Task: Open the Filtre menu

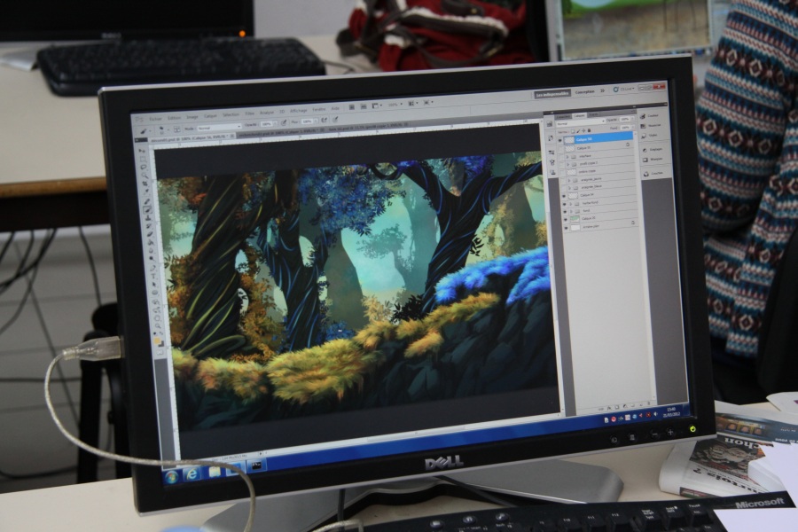Action: pyautogui.click(x=251, y=113)
